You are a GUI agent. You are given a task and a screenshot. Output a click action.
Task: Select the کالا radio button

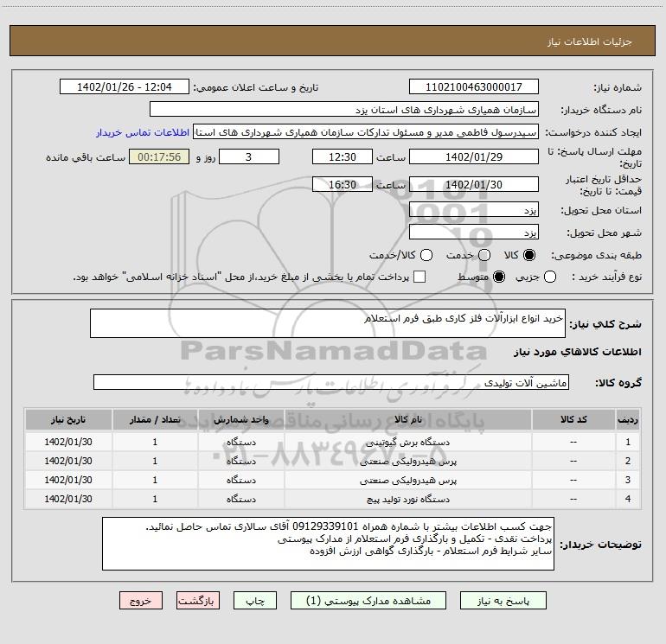point(529,255)
